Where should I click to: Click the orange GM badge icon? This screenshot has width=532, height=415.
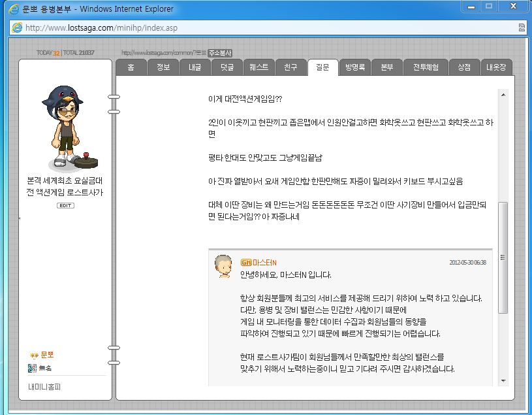pyautogui.click(x=246, y=263)
